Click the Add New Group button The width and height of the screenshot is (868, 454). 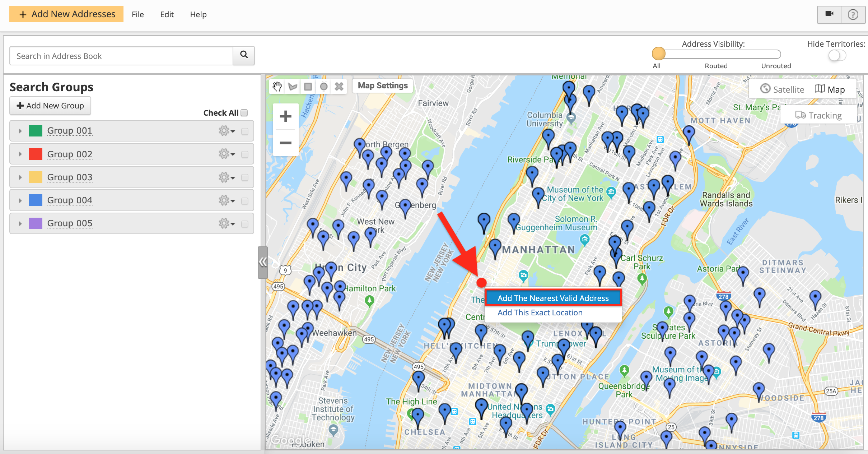(x=50, y=106)
